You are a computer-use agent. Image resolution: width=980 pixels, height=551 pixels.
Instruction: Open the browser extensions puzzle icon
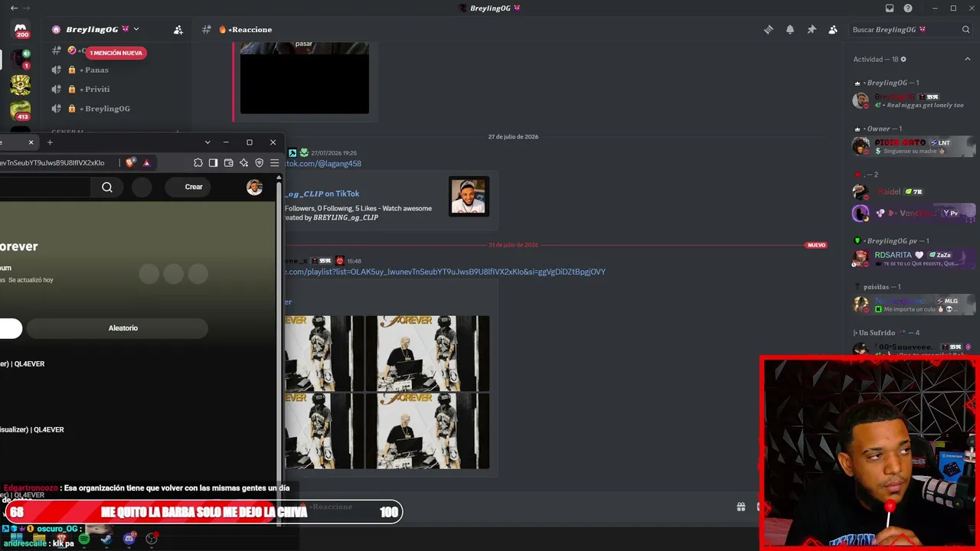click(198, 163)
